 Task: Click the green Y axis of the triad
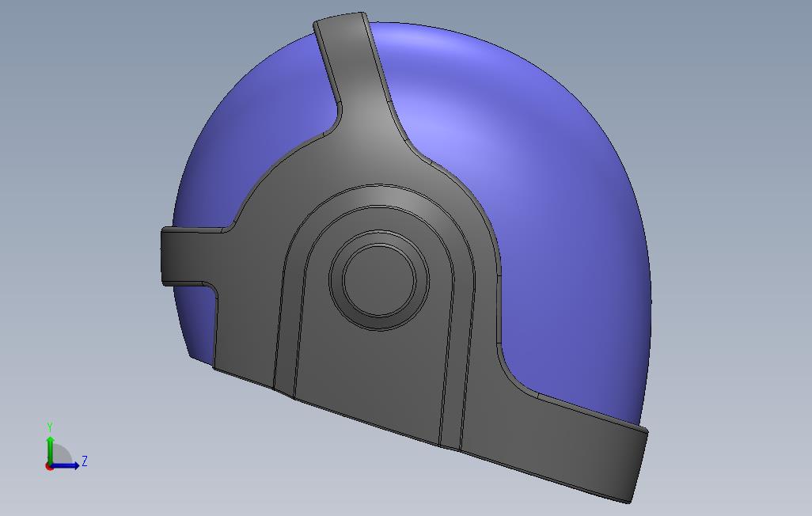(50, 450)
